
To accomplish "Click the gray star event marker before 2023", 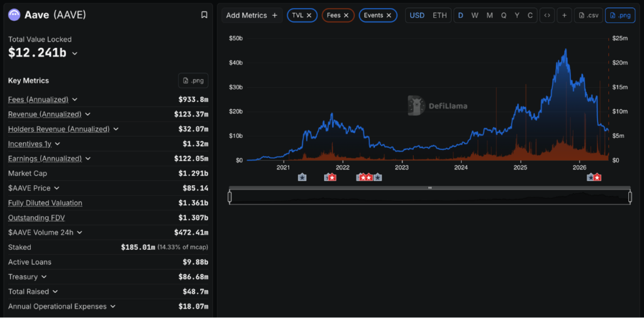I will [x=377, y=178].
